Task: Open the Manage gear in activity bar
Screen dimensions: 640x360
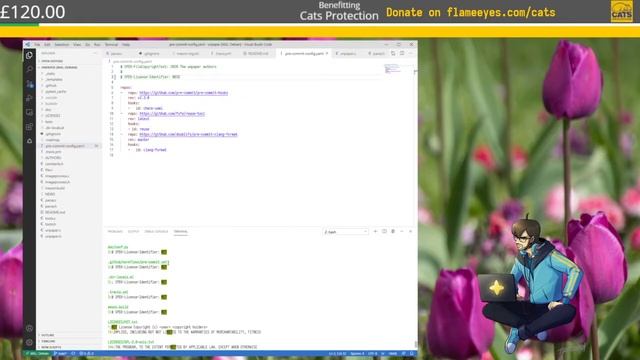Action: (29, 342)
